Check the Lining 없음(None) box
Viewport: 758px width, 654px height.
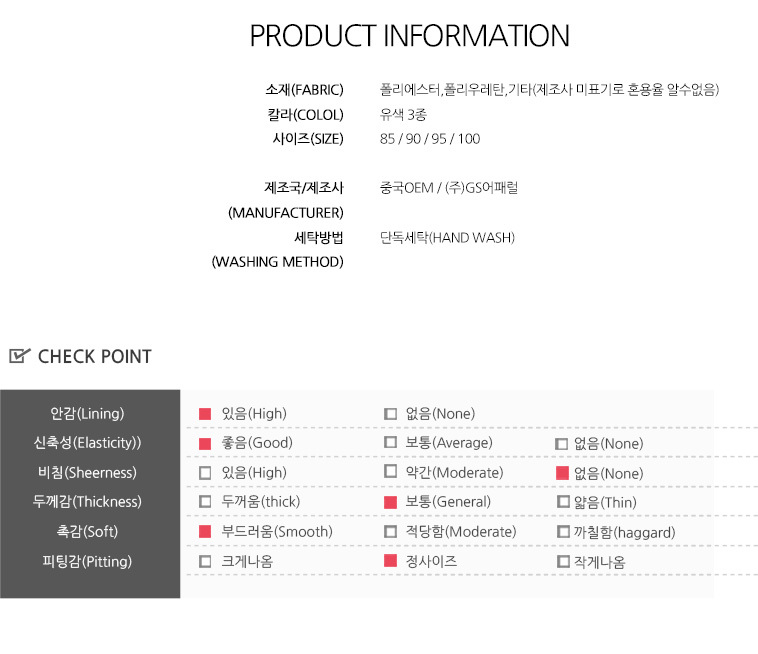(391, 414)
